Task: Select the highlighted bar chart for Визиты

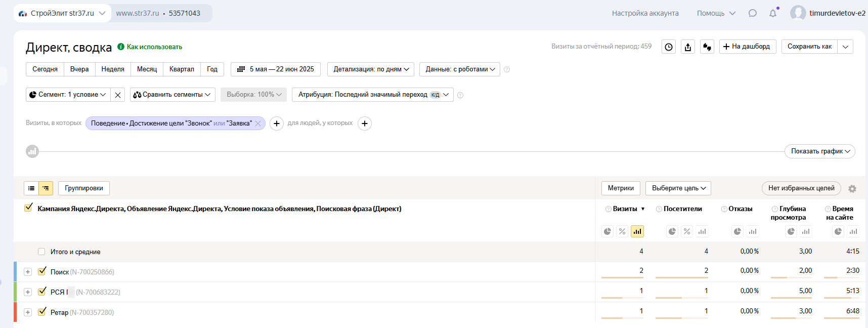Action: click(637, 231)
